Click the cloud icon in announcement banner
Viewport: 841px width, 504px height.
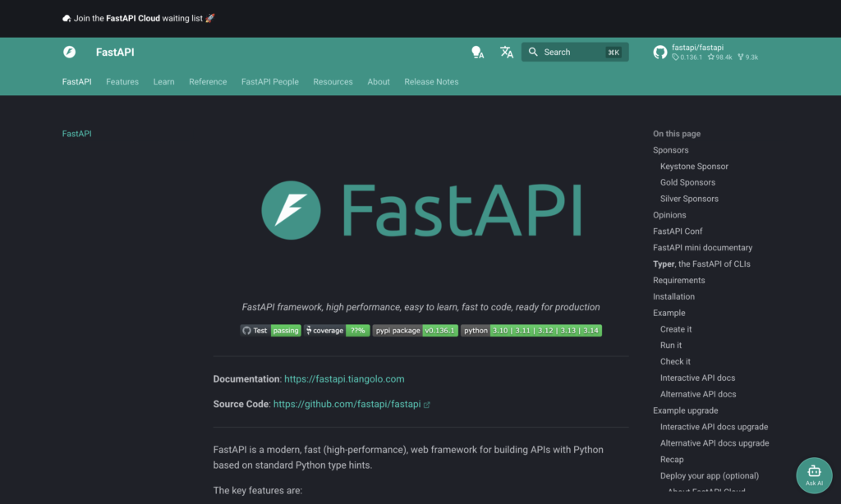point(67,18)
